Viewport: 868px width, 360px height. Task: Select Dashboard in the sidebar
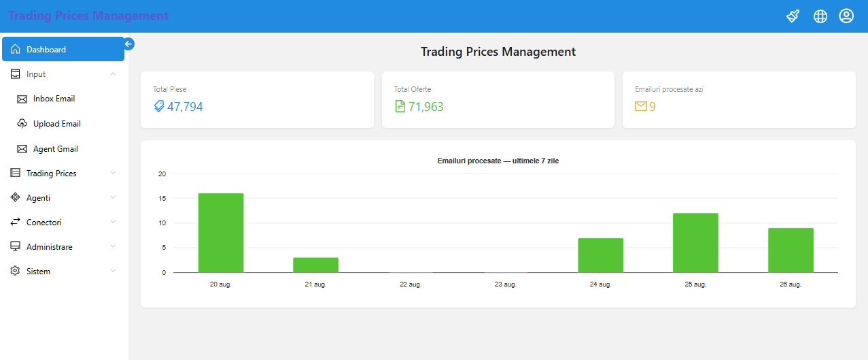63,49
